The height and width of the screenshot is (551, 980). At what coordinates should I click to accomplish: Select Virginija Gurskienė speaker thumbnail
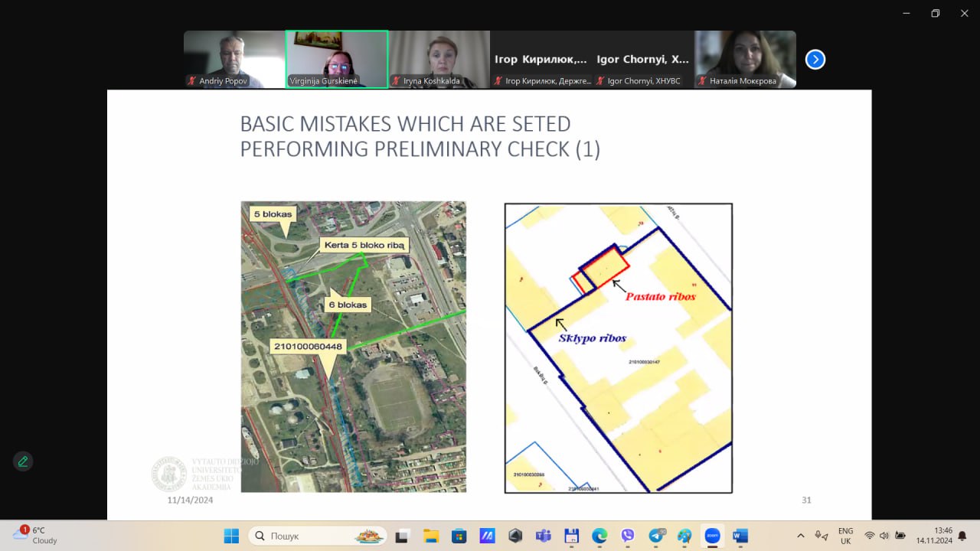(x=337, y=60)
